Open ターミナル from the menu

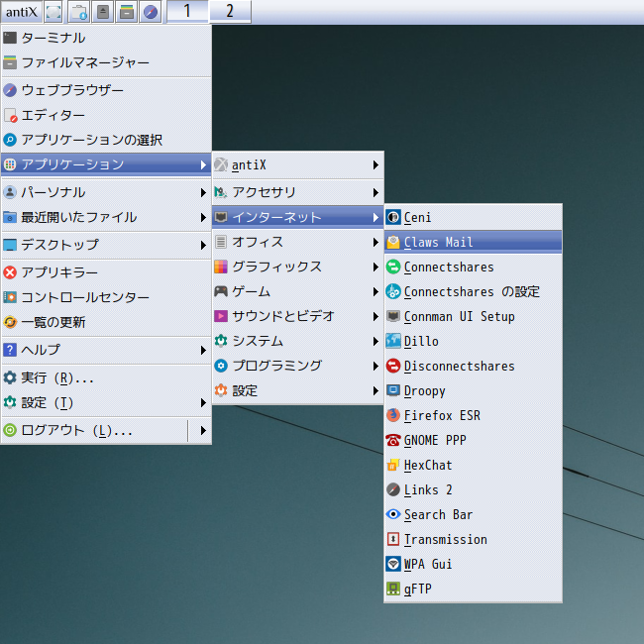106,38
